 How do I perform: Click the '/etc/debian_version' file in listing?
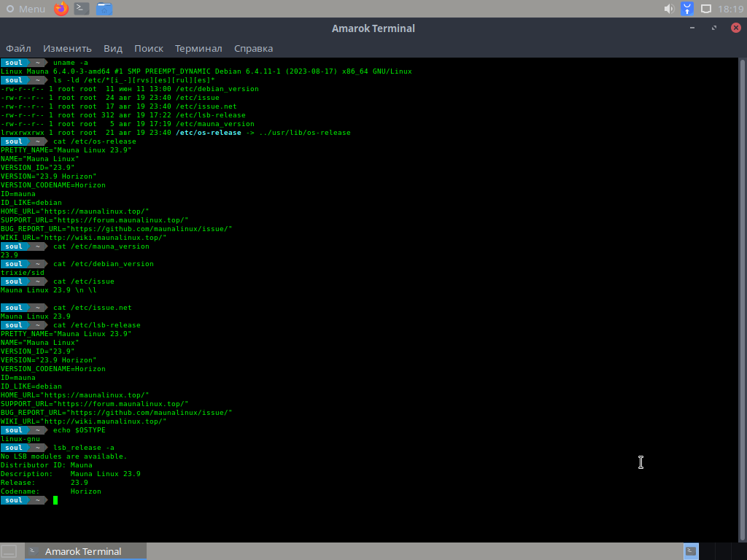click(217, 89)
